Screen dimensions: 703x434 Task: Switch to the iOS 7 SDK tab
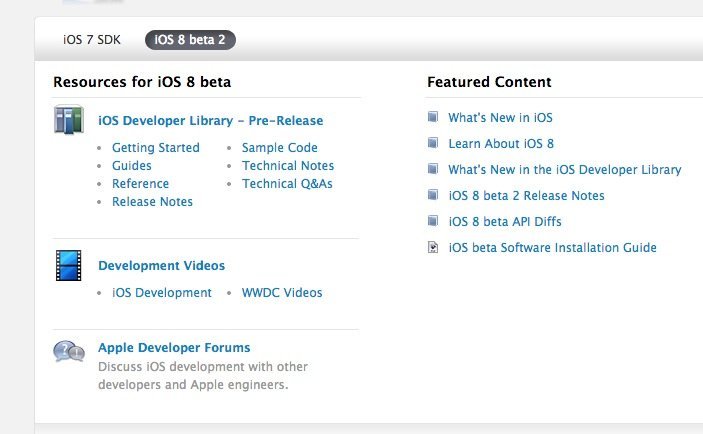92,40
